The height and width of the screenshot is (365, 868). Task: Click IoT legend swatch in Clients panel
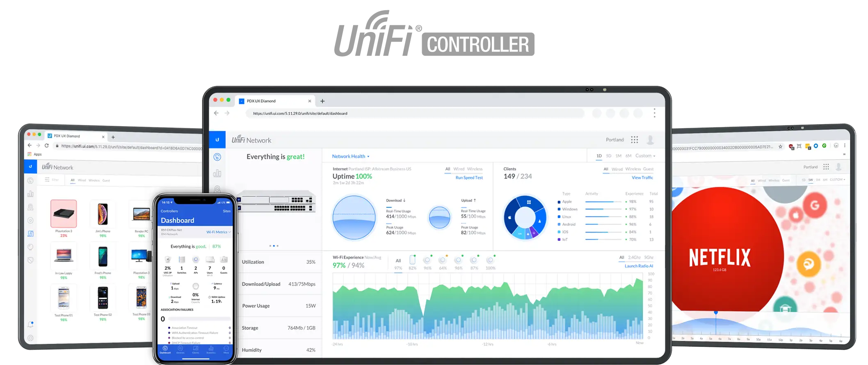pyautogui.click(x=559, y=240)
